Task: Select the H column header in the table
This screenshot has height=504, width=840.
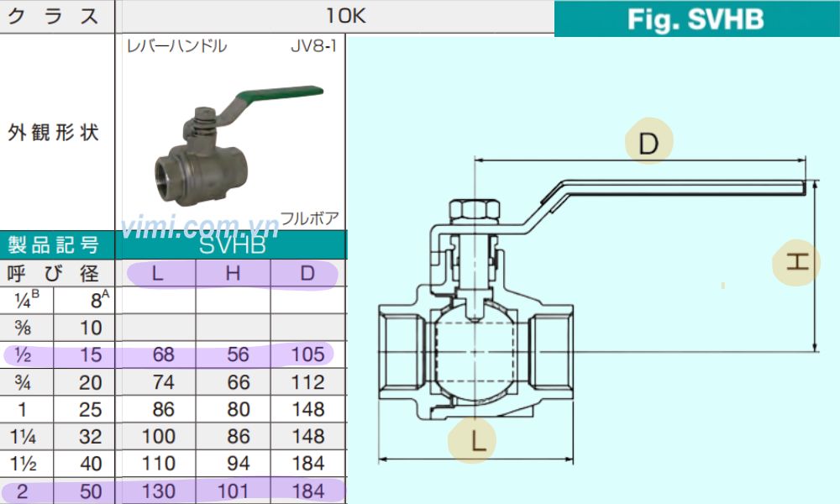Action: click(x=234, y=273)
